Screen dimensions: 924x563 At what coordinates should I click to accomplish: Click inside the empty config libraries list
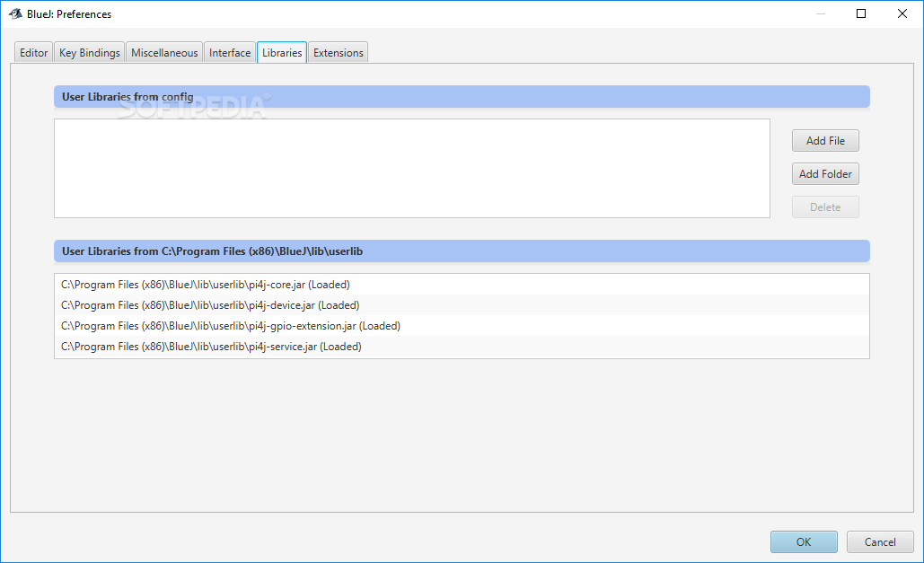tap(412, 169)
